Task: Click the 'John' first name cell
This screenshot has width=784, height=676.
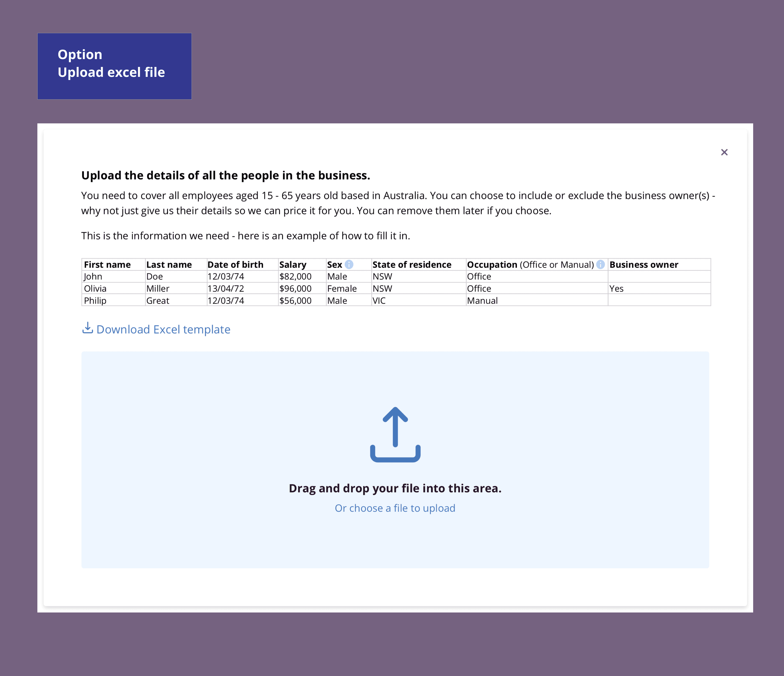Action: (x=93, y=277)
